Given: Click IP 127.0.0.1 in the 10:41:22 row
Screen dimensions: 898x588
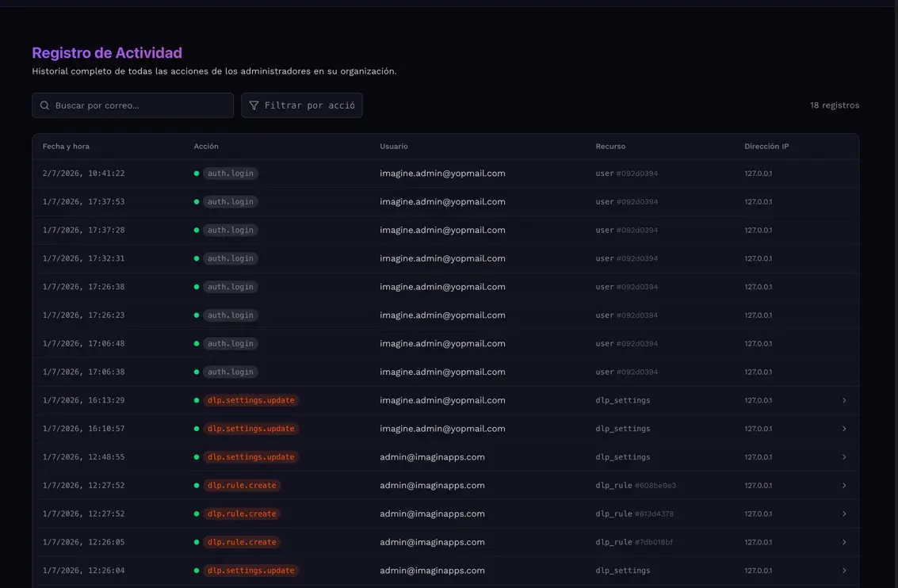Looking at the screenshot, I should point(759,174).
